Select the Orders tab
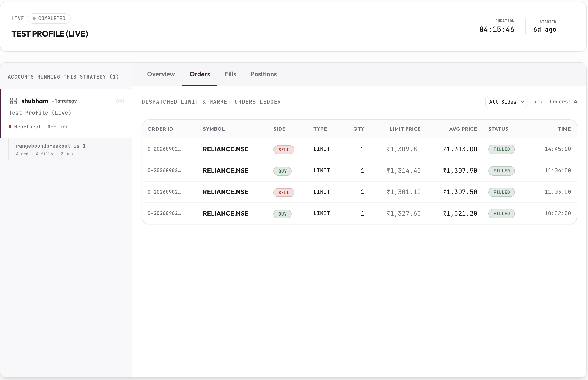Screen dimensions: 588x380 (x=200, y=74)
